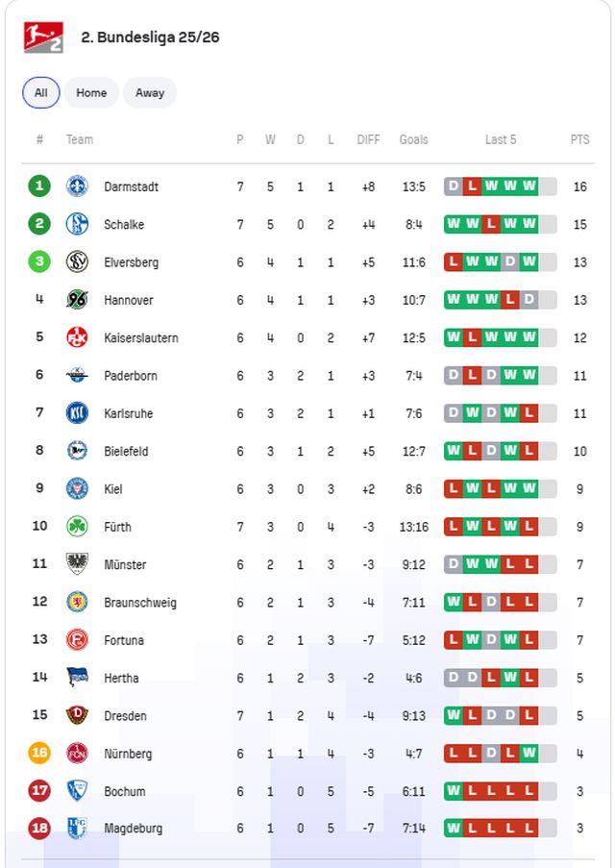Click the 2. Bundesliga league logo
Image resolution: width=615 pixels, height=868 pixels.
[43, 37]
